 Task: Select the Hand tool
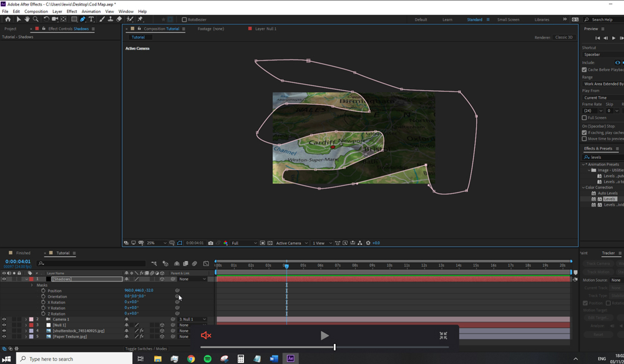[x=27, y=19]
